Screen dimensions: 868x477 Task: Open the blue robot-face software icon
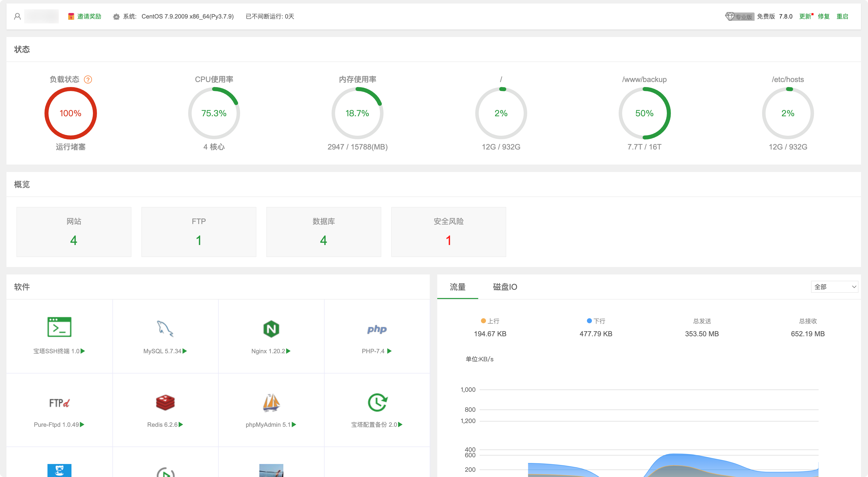point(59,470)
